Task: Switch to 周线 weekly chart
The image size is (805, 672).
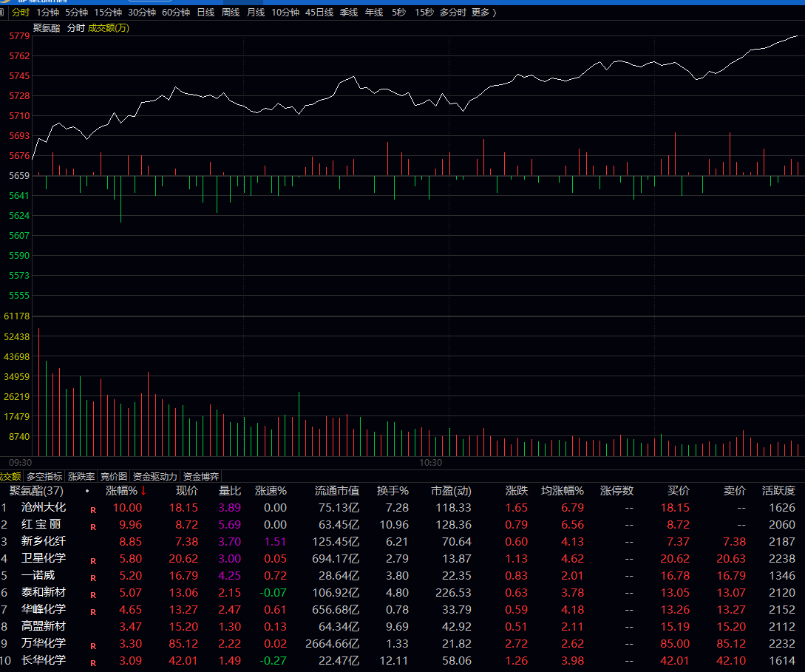Action: [x=231, y=13]
